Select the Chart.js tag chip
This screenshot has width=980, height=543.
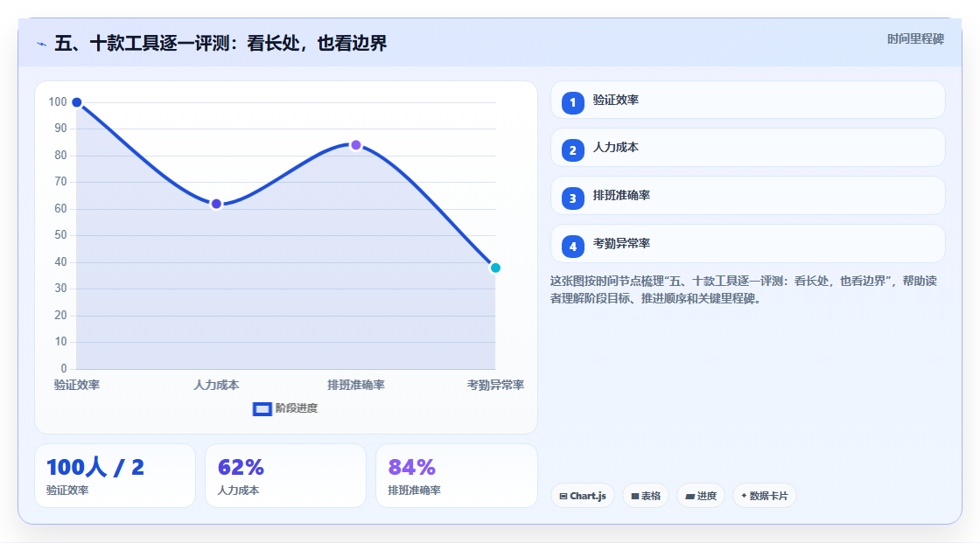pos(583,496)
